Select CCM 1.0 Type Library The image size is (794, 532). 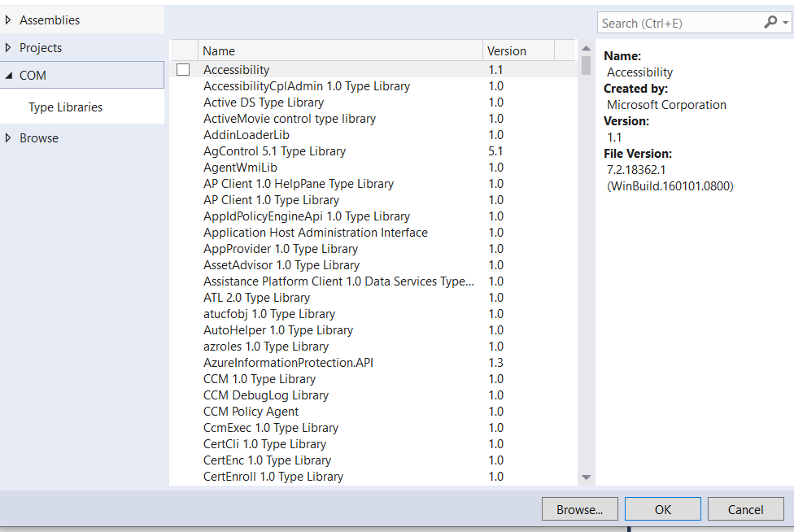373,378
